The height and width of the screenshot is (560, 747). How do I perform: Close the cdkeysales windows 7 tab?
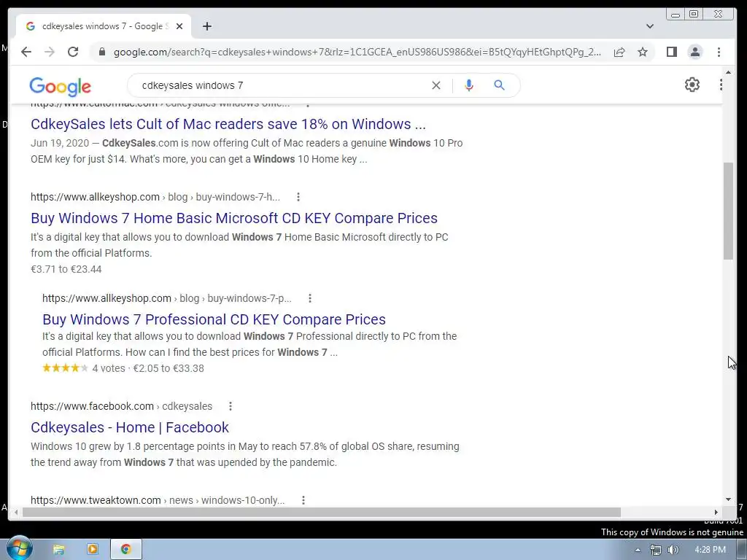(179, 26)
